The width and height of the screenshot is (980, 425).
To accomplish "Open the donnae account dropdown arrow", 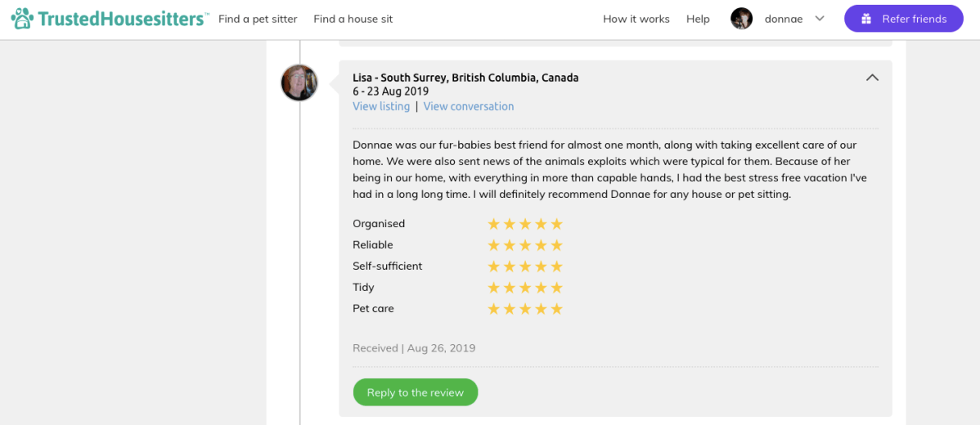I will [x=820, y=19].
